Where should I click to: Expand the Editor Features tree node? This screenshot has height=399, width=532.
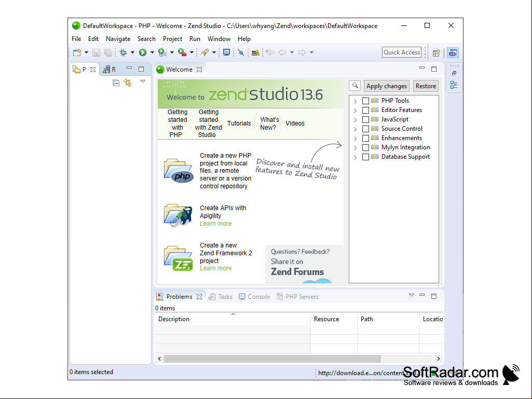click(355, 111)
